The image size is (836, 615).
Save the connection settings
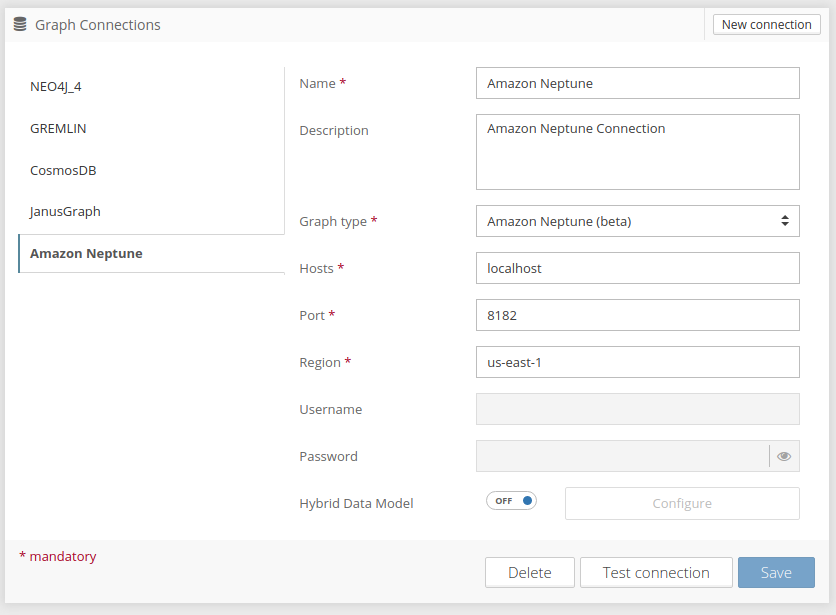776,573
